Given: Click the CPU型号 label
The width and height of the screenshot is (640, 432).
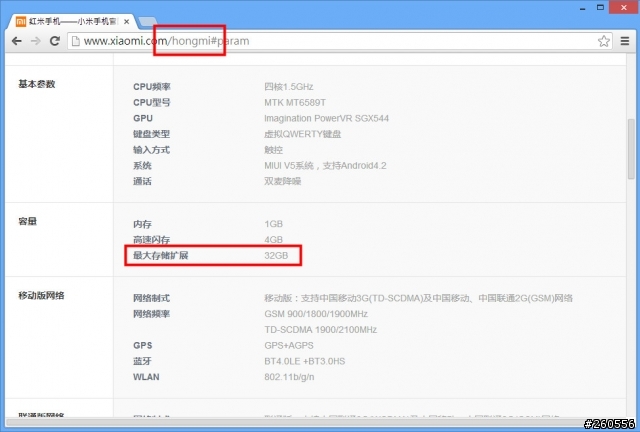Looking at the screenshot, I should point(152,102).
